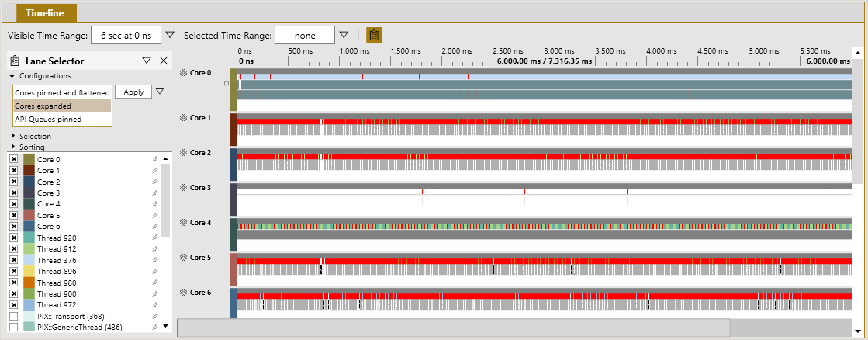Select the API Queues pinned configuration
Viewport: 868px width, 340px height.
62,119
